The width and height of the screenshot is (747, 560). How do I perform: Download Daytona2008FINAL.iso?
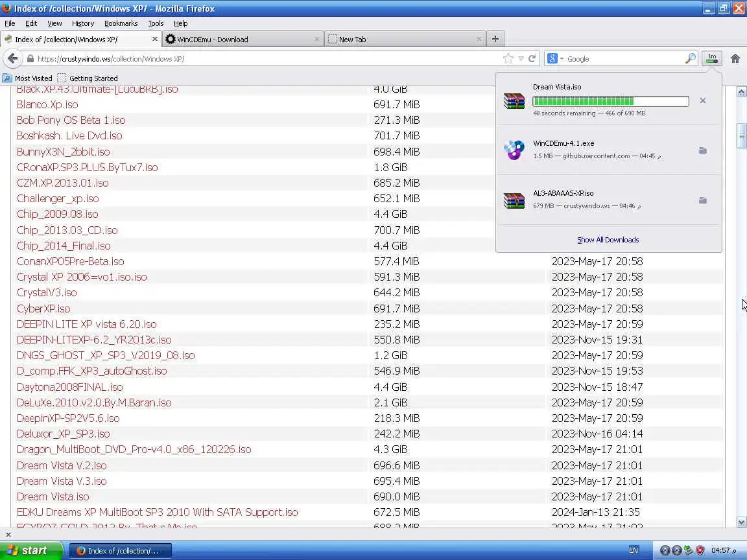(x=69, y=387)
